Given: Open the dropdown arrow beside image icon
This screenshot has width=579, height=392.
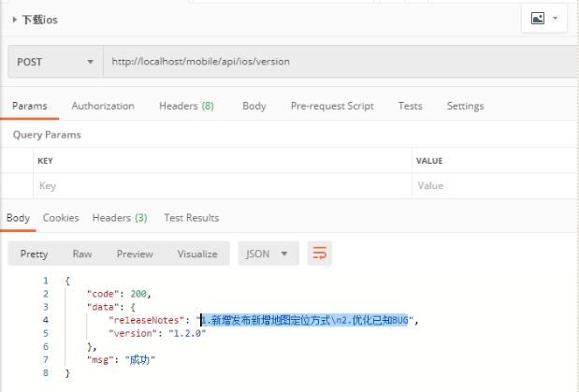Looking at the screenshot, I should [x=555, y=18].
